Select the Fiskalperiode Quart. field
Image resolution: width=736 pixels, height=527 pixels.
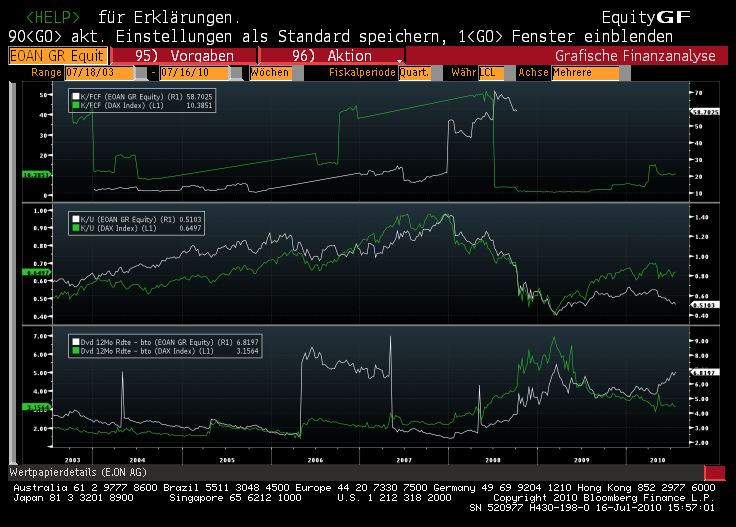click(x=414, y=73)
